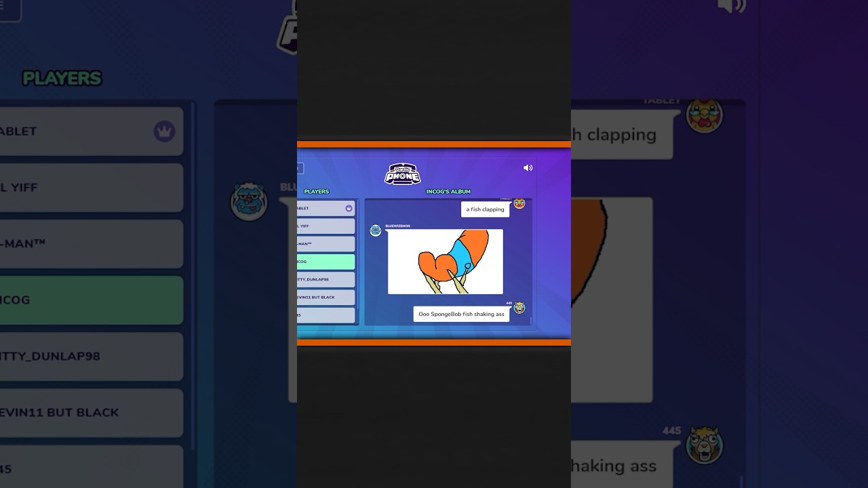Open the orange and blue fish drawing

(446, 262)
